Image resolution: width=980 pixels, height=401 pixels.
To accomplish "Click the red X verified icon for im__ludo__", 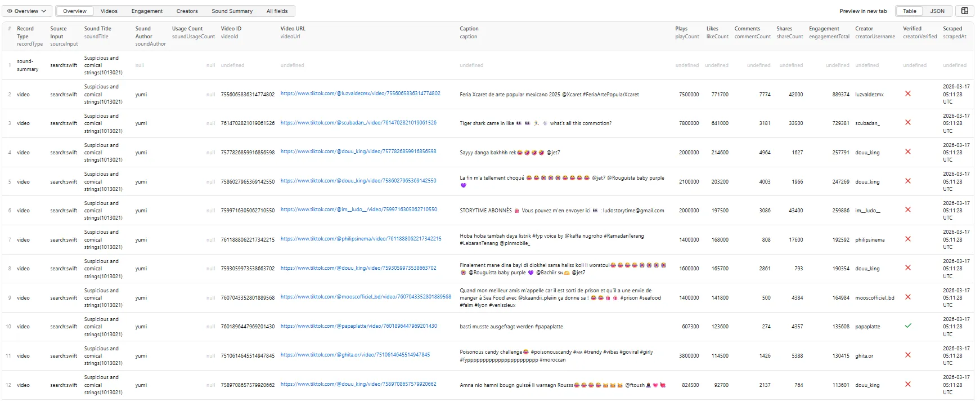I will (x=907, y=210).
